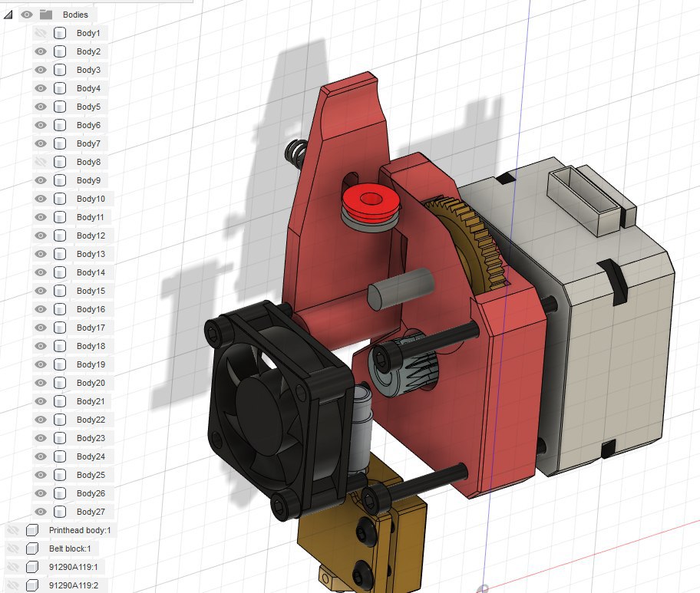Show hidden Body1 with eye icon
Viewport: 700px width, 593px height.
coord(41,33)
